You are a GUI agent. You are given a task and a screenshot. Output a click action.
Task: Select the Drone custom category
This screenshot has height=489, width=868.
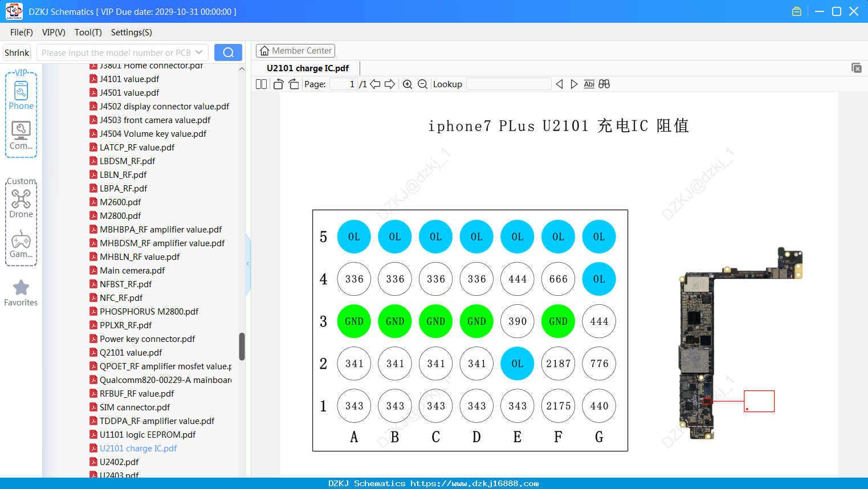21,204
